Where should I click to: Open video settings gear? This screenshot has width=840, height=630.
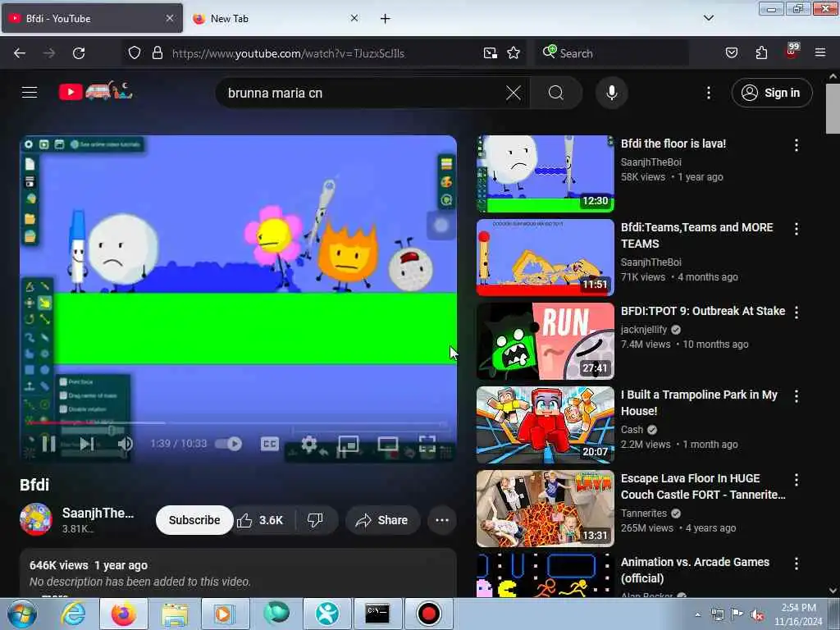click(308, 444)
